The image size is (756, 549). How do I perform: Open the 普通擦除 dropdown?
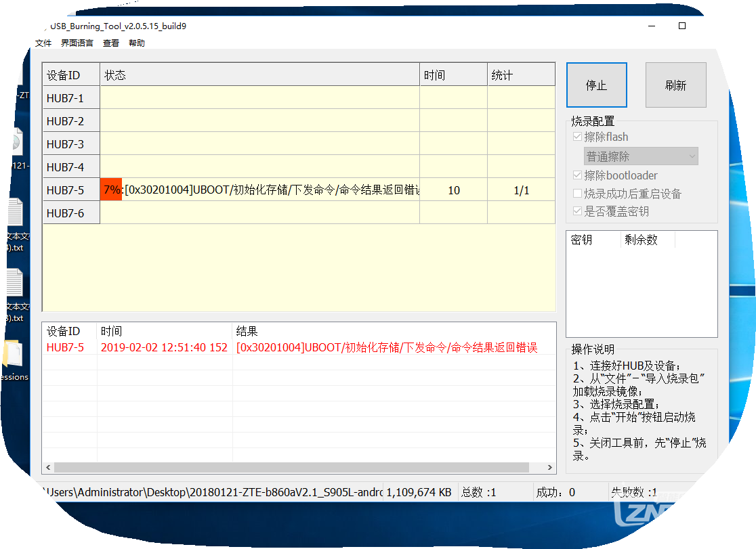[x=641, y=156]
